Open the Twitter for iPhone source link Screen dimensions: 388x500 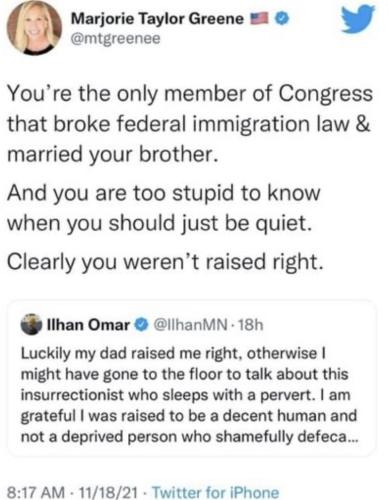(216, 492)
